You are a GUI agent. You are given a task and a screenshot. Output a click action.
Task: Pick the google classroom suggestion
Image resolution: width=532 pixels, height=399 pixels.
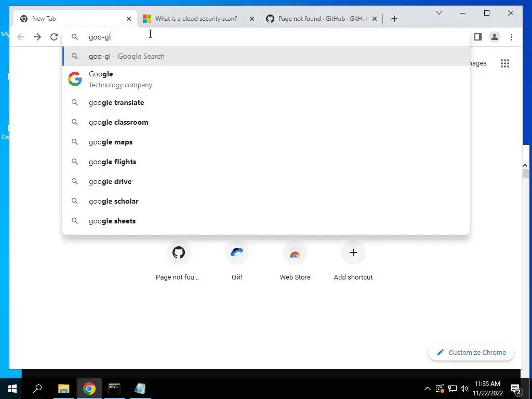[x=267, y=122]
